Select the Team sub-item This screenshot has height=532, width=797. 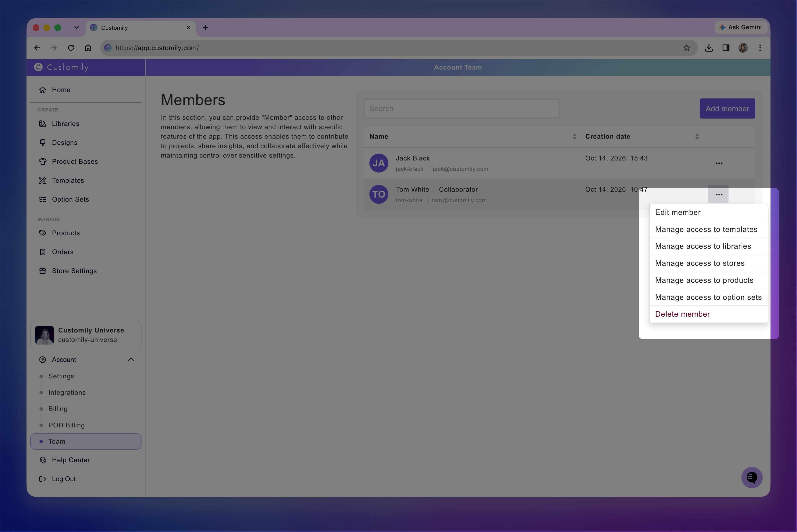[86, 442]
